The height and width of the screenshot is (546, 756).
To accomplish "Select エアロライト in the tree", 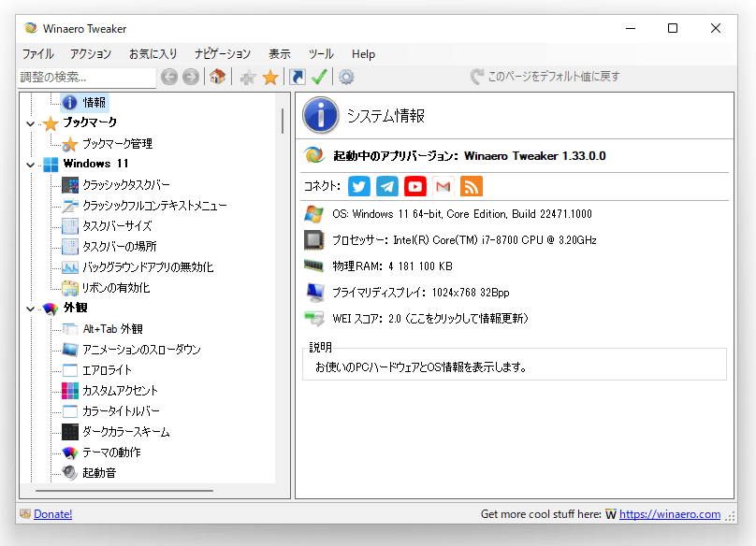I will (107, 370).
